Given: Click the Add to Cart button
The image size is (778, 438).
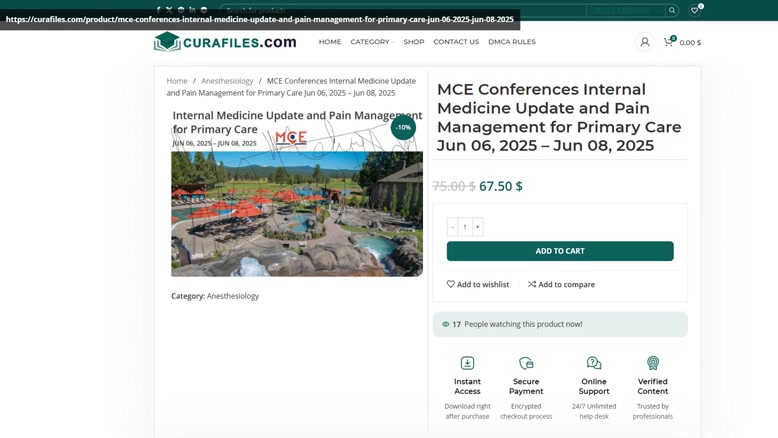Looking at the screenshot, I should [x=560, y=251].
